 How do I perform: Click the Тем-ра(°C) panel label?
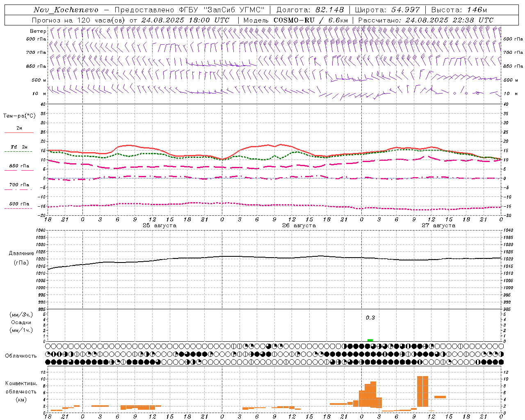pos(19,116)
